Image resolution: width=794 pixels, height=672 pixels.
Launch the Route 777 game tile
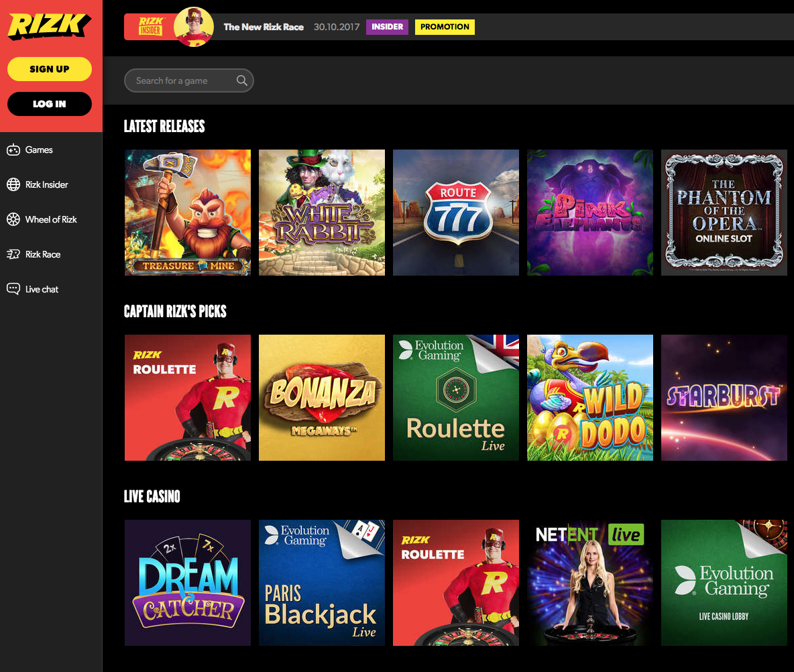pyautogui.click(x=456, y=213)
